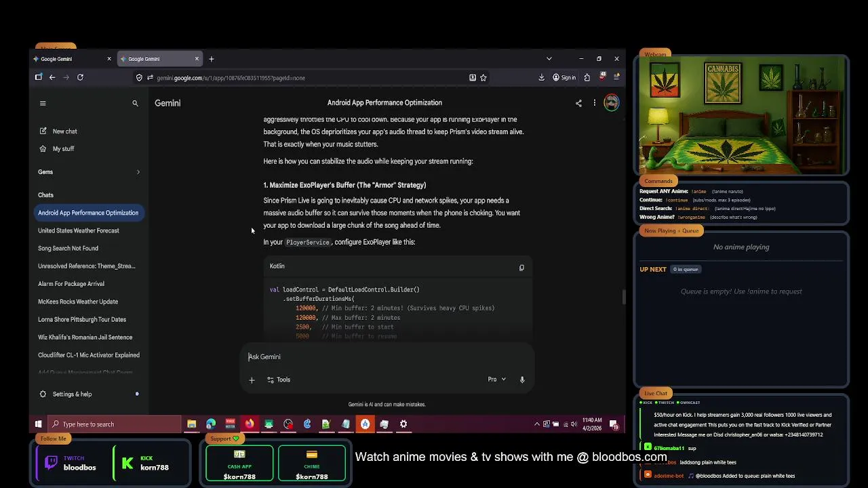This screenshot has width=868, height=488.
Task: Open the browser downloads icon
Action: tap(541, 77)
